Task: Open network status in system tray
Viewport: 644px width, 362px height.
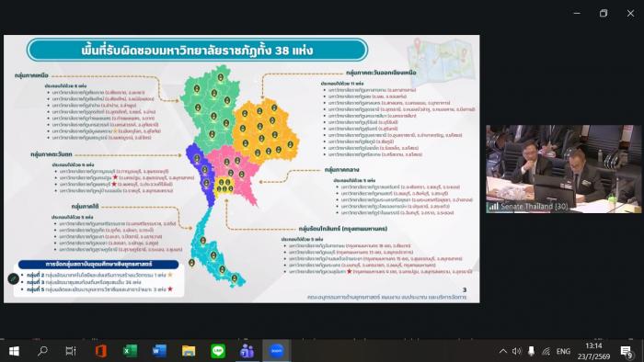Action: tap(546, 351)
